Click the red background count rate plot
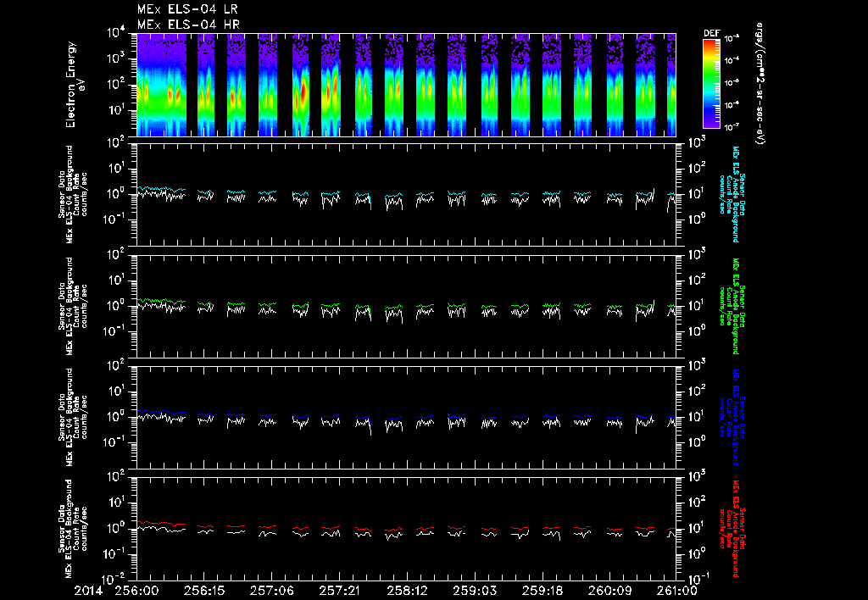 pos(406,529)
